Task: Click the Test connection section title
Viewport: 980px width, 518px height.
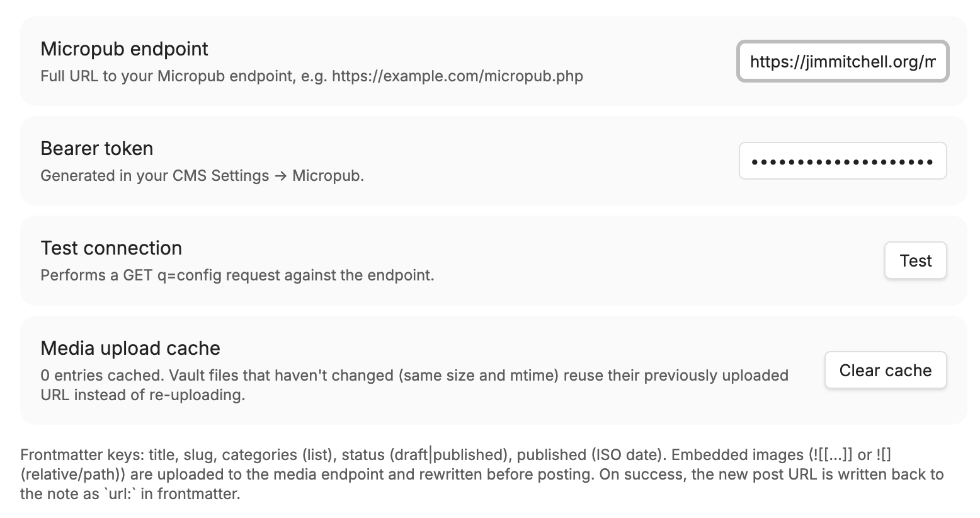Action: click(x=111, y=248)
